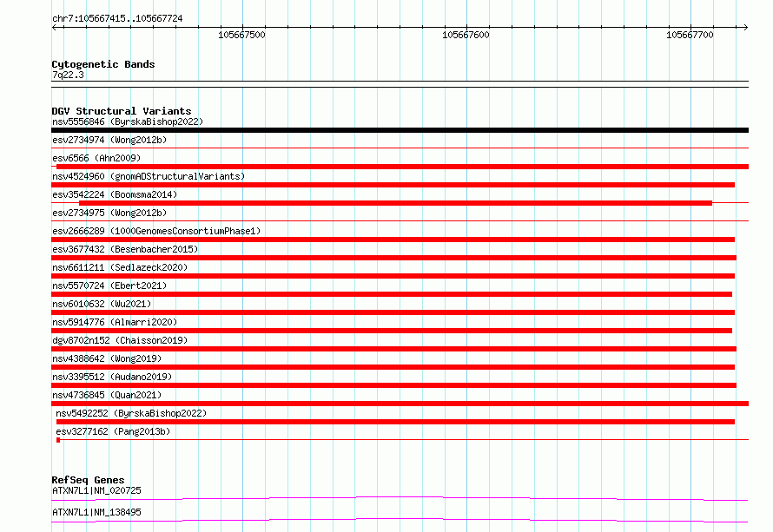Screen dimensions: 773x532
Task: Click the nsv3395512 (Audano2019) label
Action: tap(112, 377)
